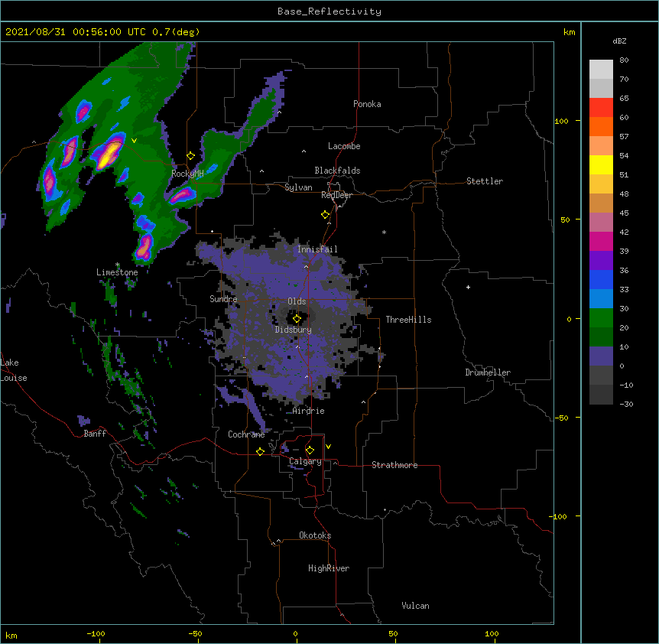Click the Sundre town label

[223, 299]
